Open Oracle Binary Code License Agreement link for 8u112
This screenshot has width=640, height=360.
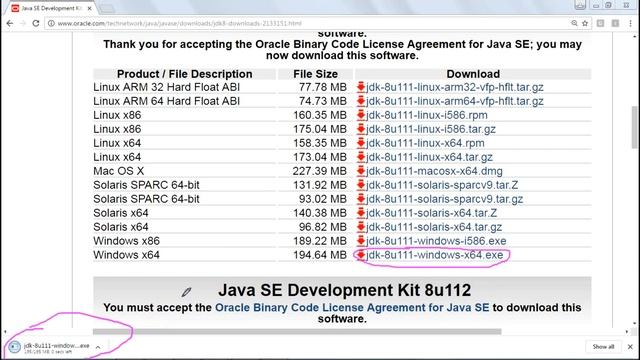point(352,307)
